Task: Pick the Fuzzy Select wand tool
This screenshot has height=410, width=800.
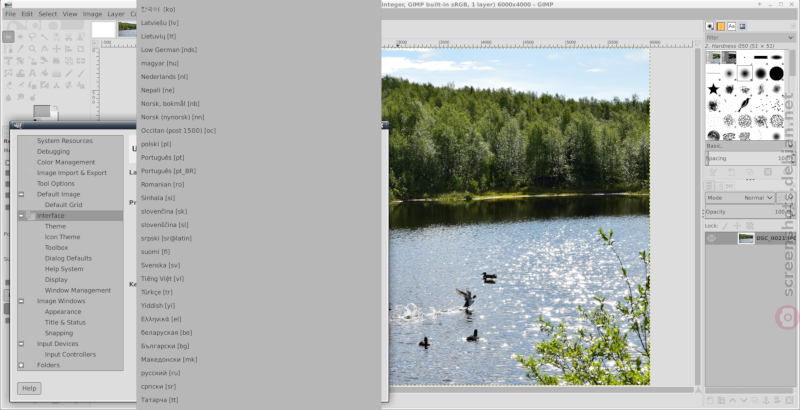Action: 44,37
